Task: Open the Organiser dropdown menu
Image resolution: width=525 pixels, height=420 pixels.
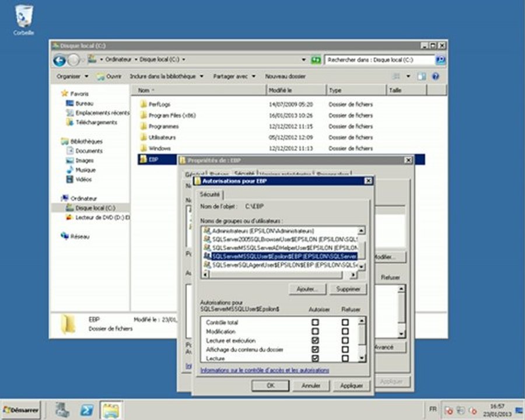Action: 72,76
